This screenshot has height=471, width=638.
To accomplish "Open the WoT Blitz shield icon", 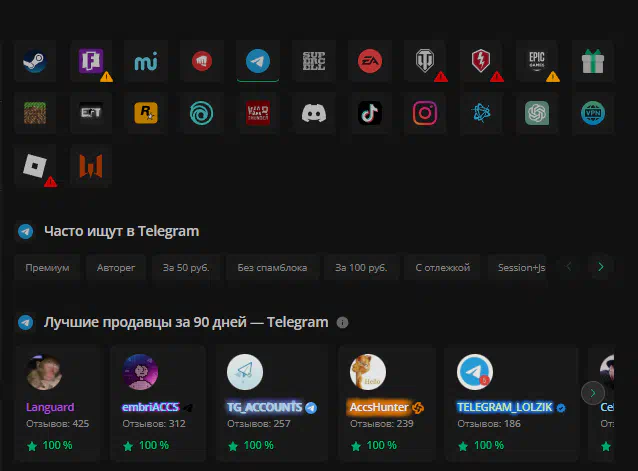I will (x=481, y=61).
